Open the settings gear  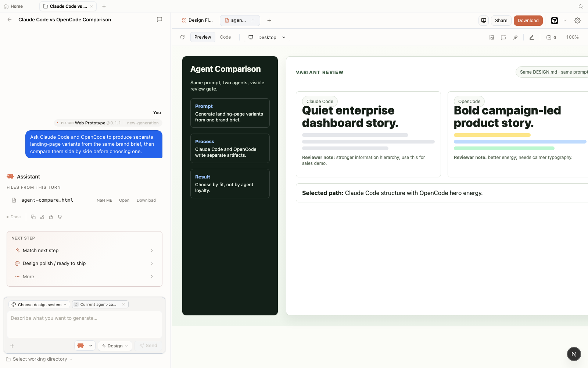pyautogui.click(x=577, y=21)
